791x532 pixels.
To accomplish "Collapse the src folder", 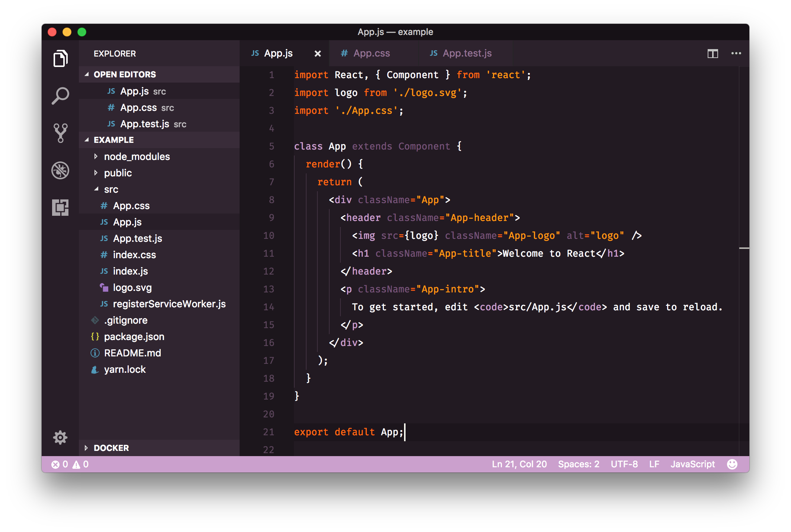I will click(111, 189).
